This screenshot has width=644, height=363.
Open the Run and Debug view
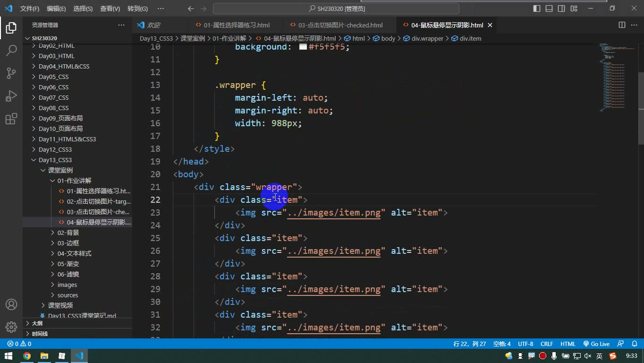click(x=11, y=96)
